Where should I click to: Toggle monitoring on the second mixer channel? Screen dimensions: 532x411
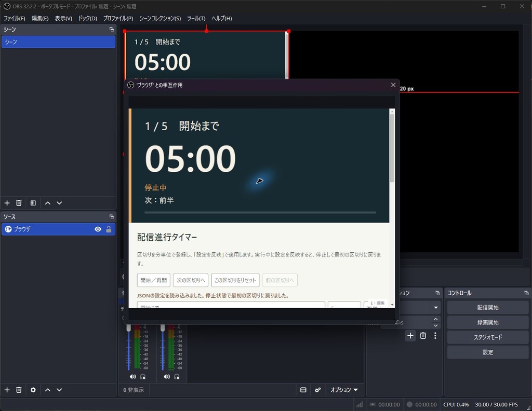[x=177, y=377]
